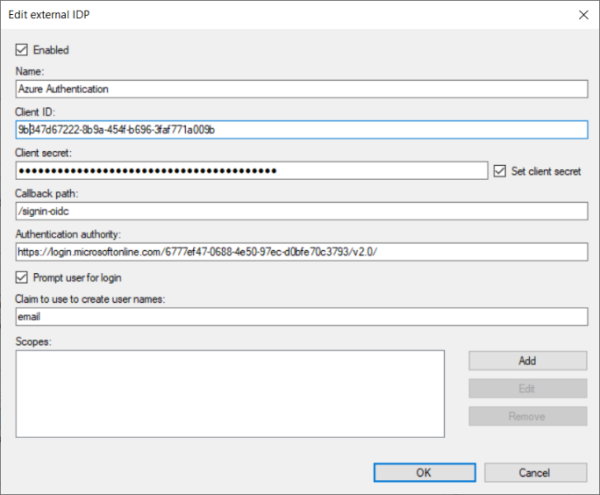Click in the Name text field
The width and height of the screenshot is (600, 495).
tap(300, 89)
